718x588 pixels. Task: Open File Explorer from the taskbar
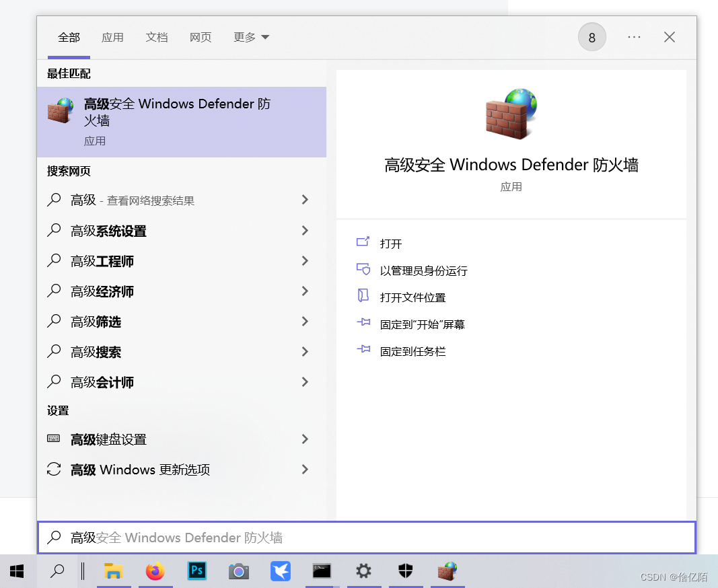click(x=113, y=571)
